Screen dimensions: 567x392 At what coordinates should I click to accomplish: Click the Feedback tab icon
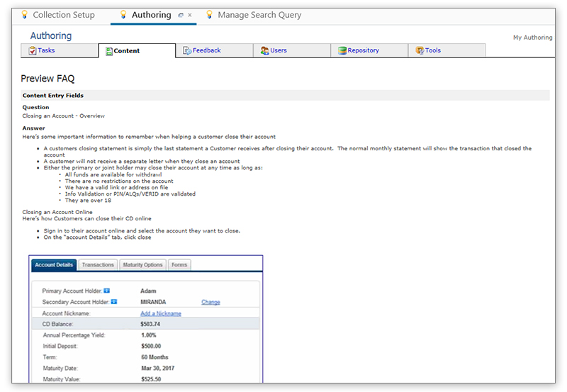coord(187,51)
